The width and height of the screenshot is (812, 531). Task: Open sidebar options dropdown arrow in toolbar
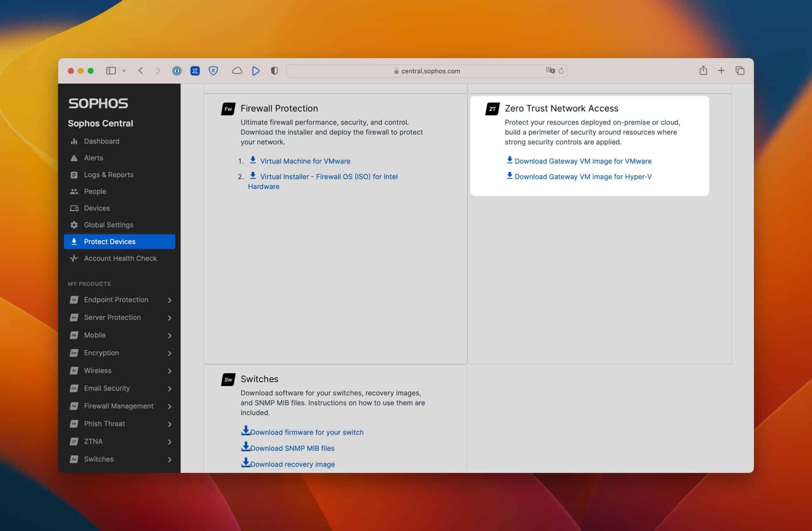click(x=124, y=71)
